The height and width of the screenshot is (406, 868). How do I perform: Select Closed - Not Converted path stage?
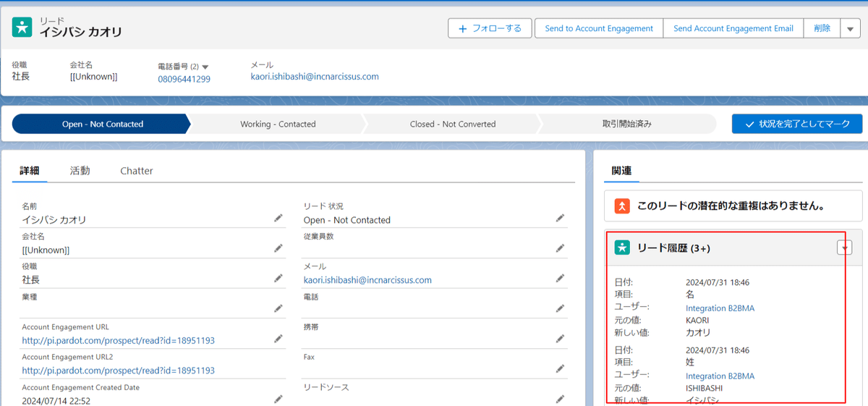[x=453, y=124]
